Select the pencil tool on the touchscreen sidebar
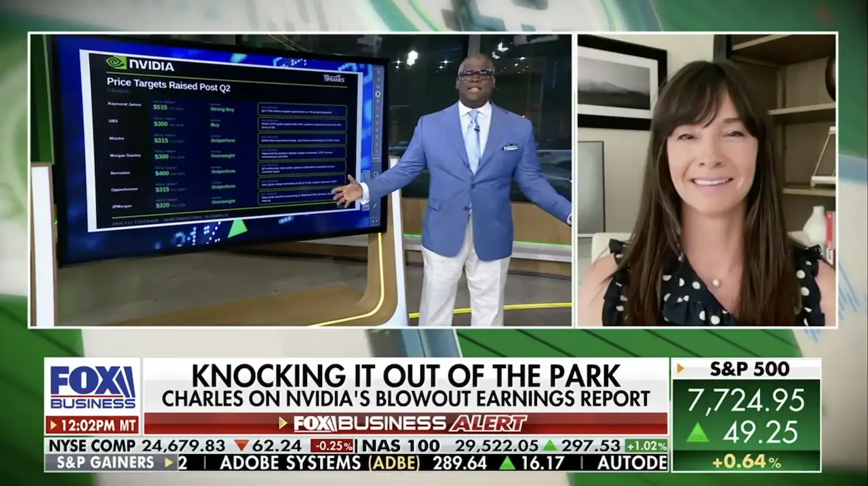The image size is (868, 486). pos(374,206)
